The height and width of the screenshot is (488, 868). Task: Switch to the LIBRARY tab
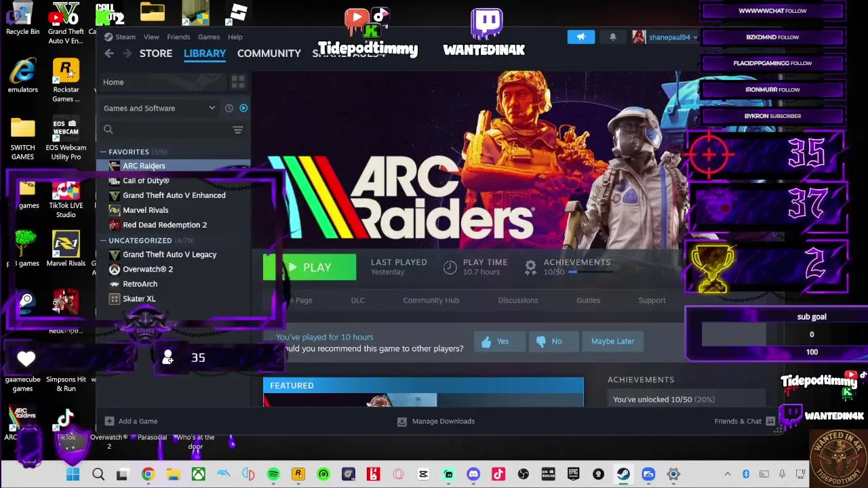pyautogui.click(x=205, y=53)
